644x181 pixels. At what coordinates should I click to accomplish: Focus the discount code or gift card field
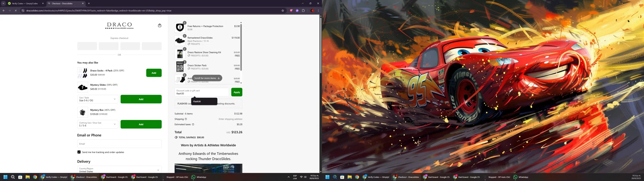pyautogui.click(x=202, y=92)
